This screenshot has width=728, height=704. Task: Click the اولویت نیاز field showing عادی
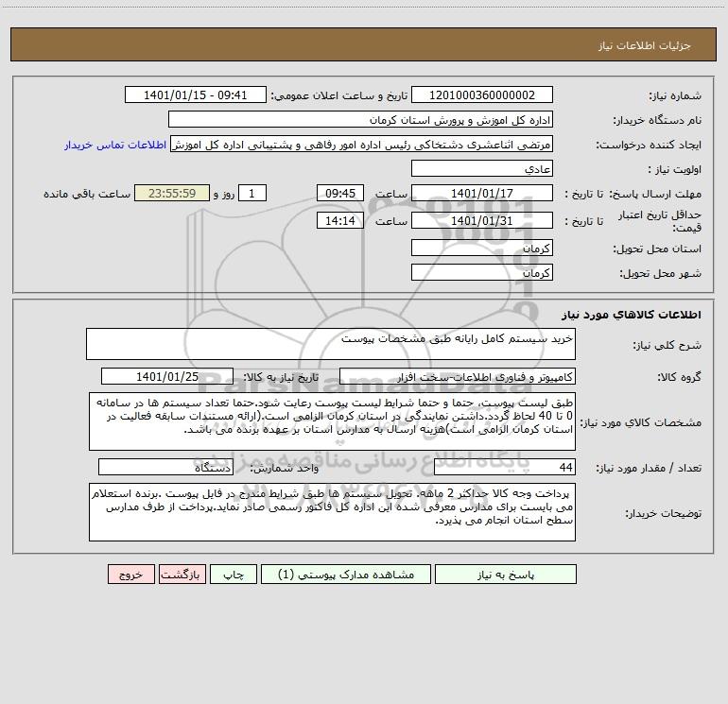(x=482, y=168)
